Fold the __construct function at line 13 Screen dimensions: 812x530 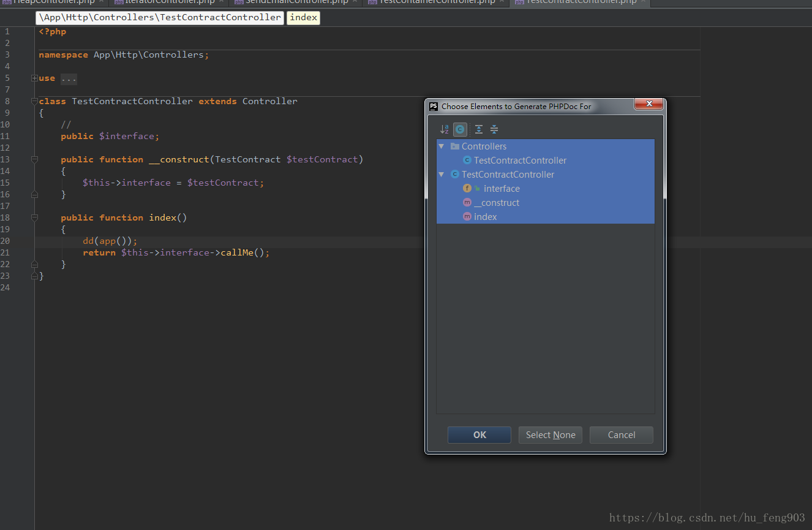[x=35, y=159]
